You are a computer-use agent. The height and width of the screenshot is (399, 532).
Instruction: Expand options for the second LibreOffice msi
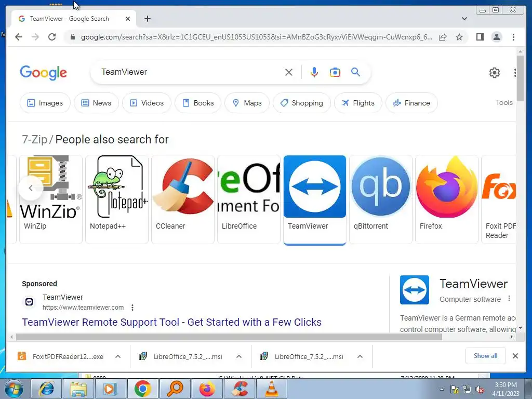[x=360, y=356]
